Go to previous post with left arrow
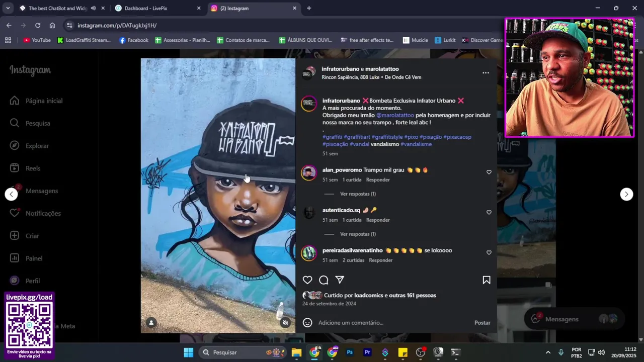The image size is (644, 362). click(x=11, y=194)
